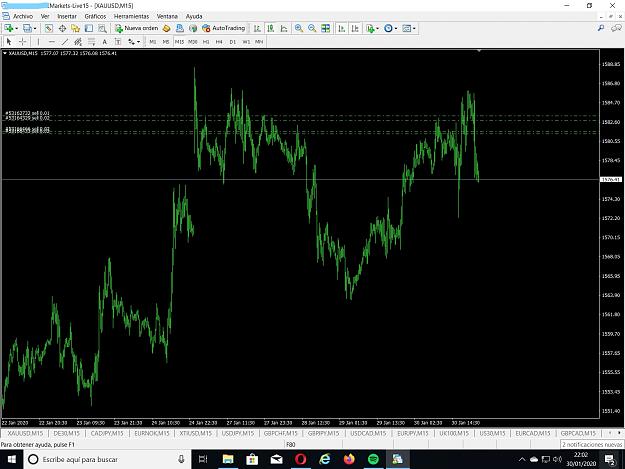Select the Cursor arrow tool

(x=9, y=41)
